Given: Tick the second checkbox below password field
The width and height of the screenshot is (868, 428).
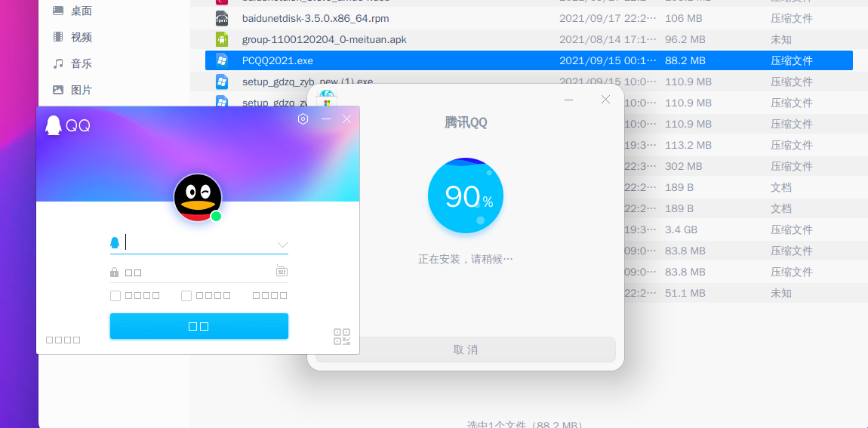Looking at the screenshot, I should (186, 296).
